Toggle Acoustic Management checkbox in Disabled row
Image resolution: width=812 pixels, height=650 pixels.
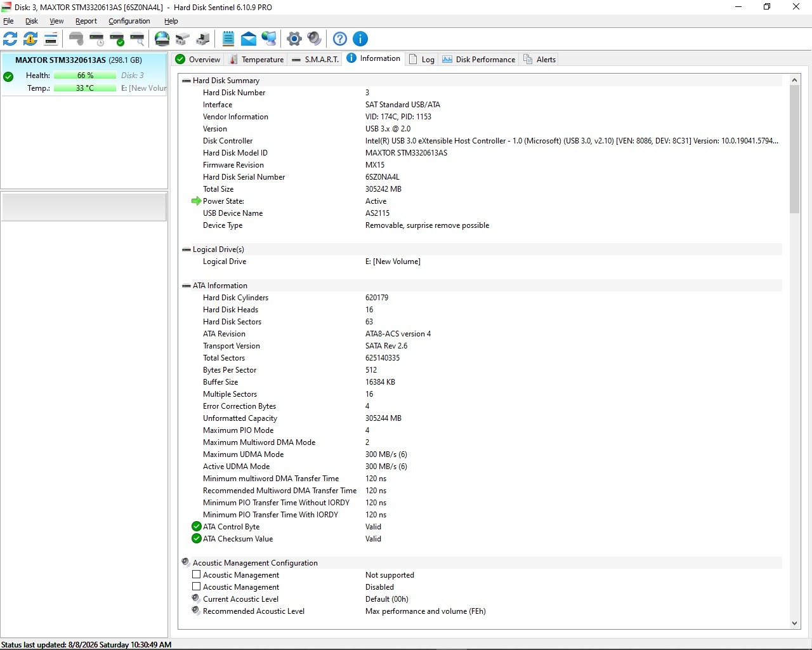click(197, 587)
